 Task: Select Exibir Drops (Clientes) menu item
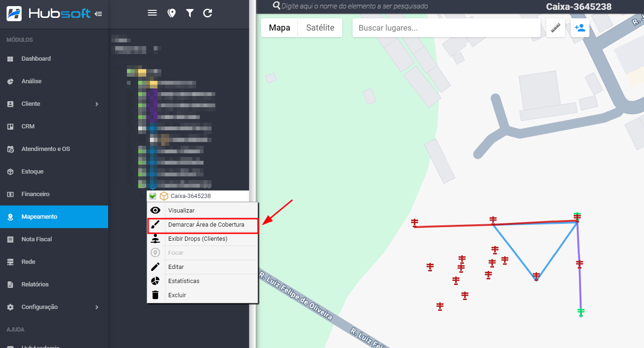(203, 239)
